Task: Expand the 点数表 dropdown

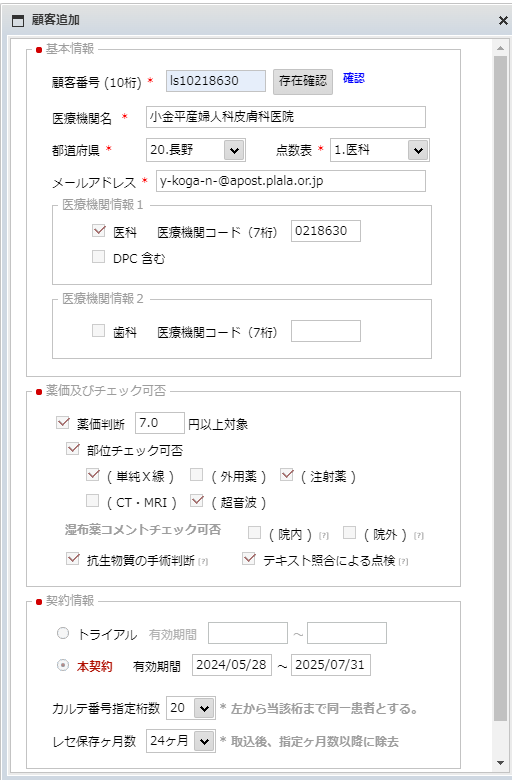Action: pyautogui.click(x=380, y=150)
